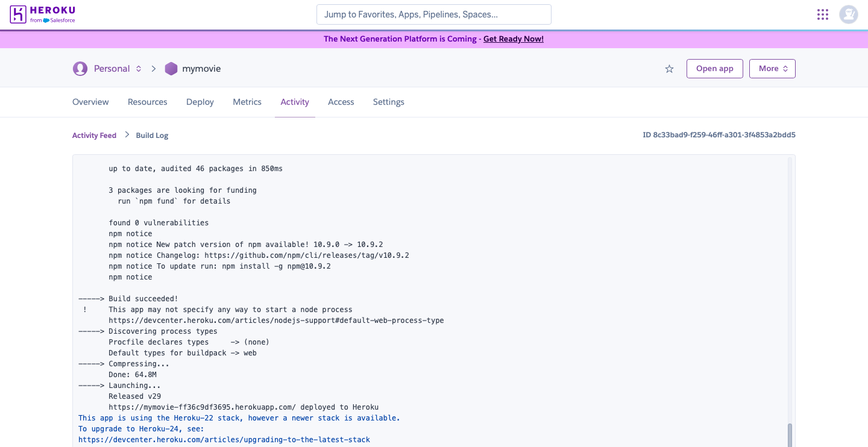
Task: Open the apps grid launcher icon
Action: pyautogui.click(x=822, y=14)
